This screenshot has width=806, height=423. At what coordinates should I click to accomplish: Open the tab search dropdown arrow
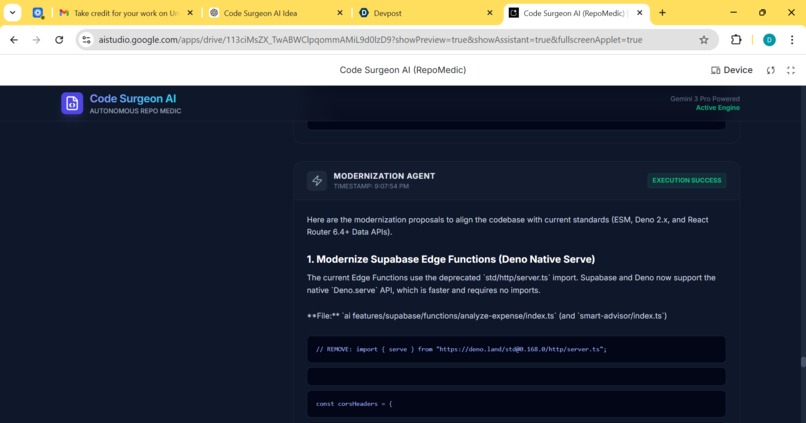(x=12, y=13)
